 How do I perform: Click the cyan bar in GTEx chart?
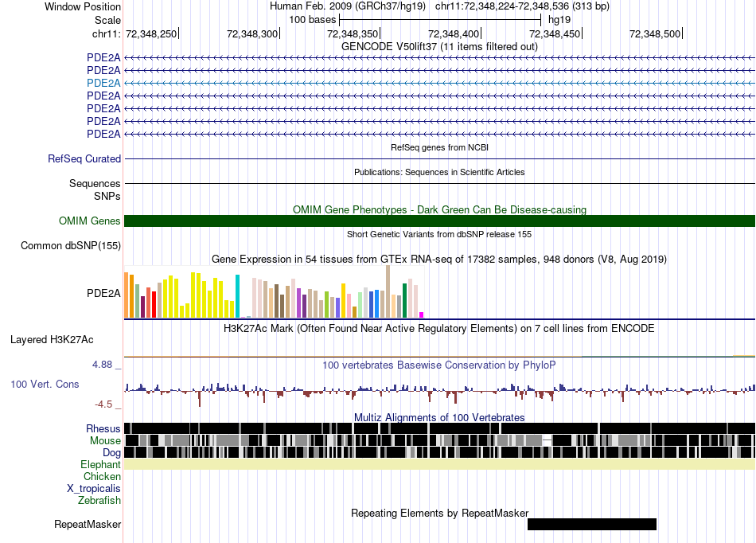(x=237, y=296)
